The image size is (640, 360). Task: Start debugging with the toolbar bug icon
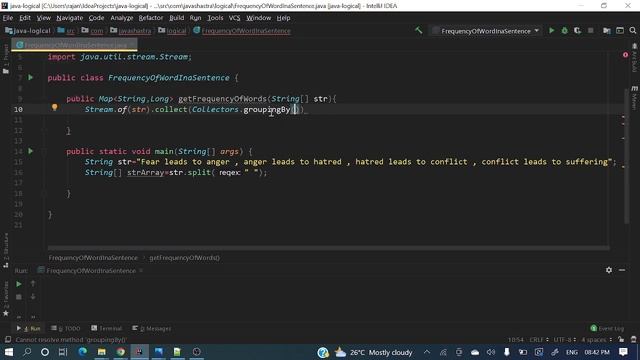point(564,31)
